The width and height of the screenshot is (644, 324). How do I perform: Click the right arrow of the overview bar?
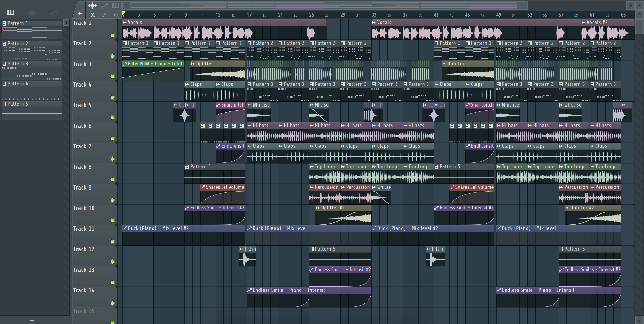pos(631,6)
